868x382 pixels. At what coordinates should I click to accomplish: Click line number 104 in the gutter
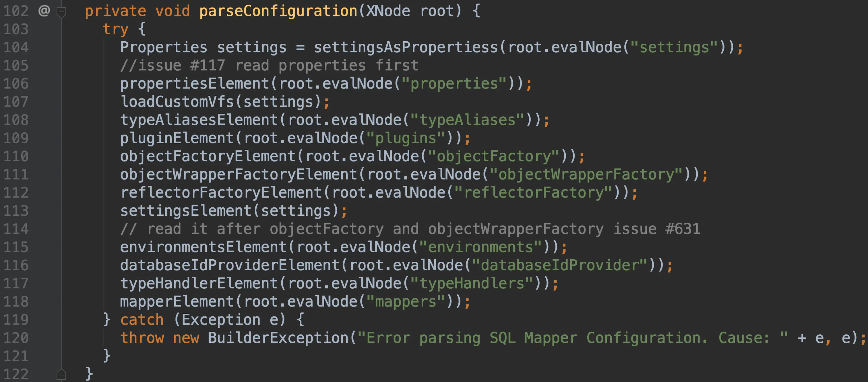coord(16,47)
